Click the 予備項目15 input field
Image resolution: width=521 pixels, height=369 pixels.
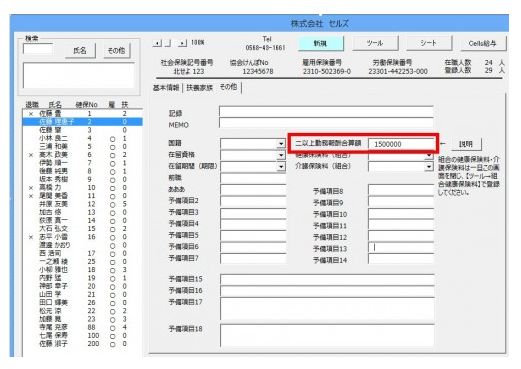(327, 279)
